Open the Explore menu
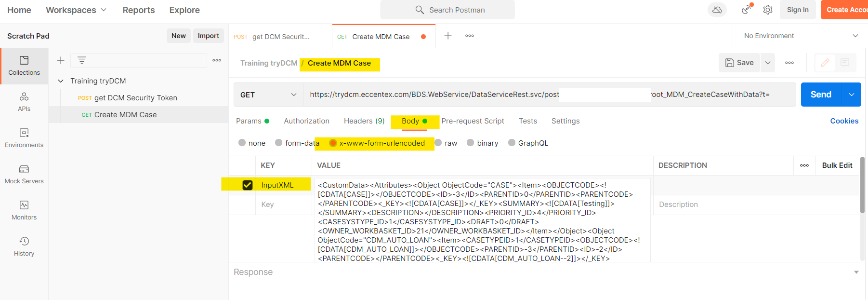Image resolution: width=868 pixels, height=300 pixels. pos(184,10)
